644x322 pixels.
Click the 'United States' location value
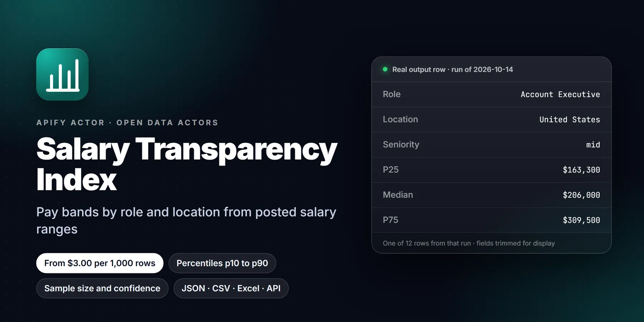pyautogui.click(x=570, y=119)
